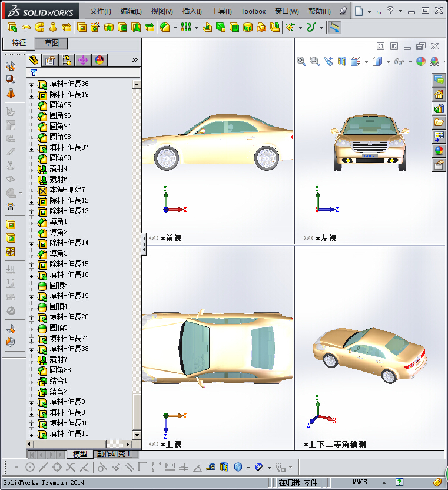
Task: Select the Hole Wizard toolbar icon
Action: pyautogui.click(x=95, y=28)
